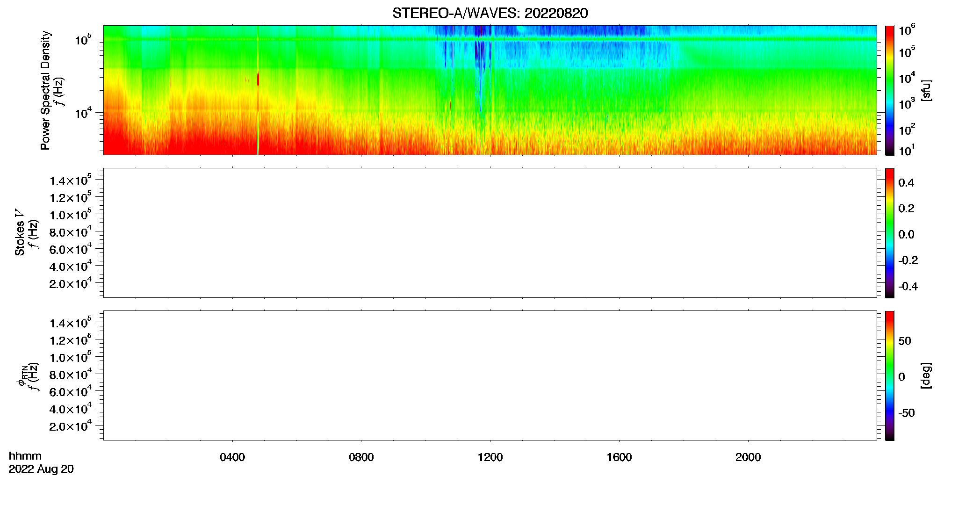Click the "2022 Aug 20" date label
The height and width of the screenshot is (505, 980).
click(x=41, y=469)
